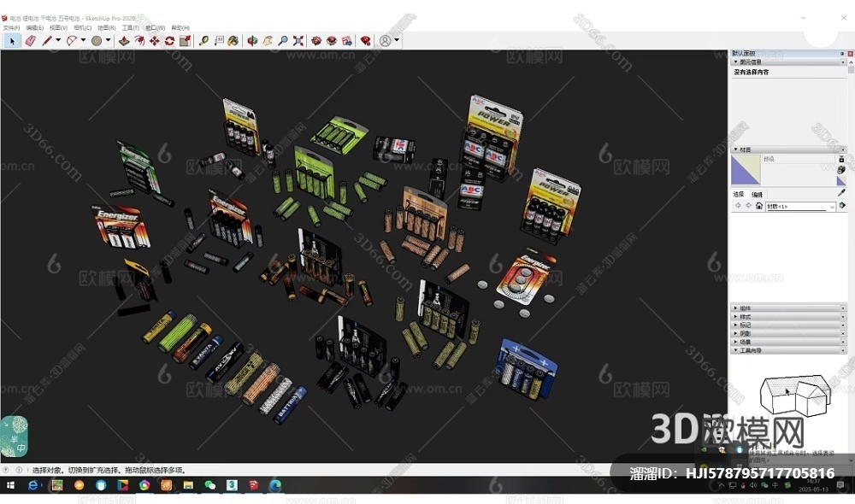Open account icon dropdown arrow
This screenshot has height=504, width=855.
(x=397, y=40)
